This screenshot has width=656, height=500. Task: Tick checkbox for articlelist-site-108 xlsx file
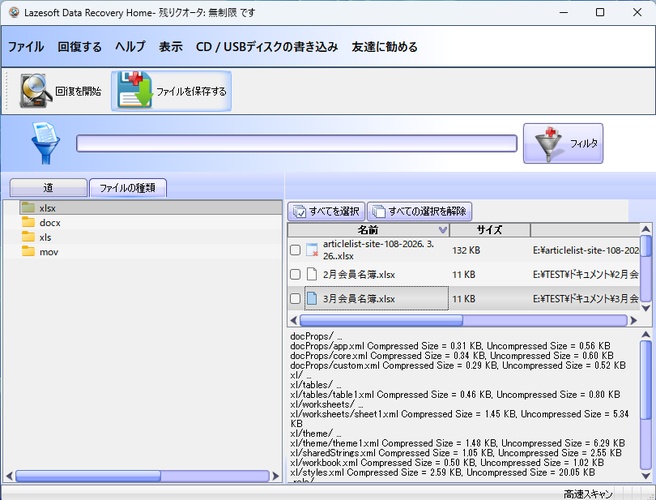click(x=295, y=250)
